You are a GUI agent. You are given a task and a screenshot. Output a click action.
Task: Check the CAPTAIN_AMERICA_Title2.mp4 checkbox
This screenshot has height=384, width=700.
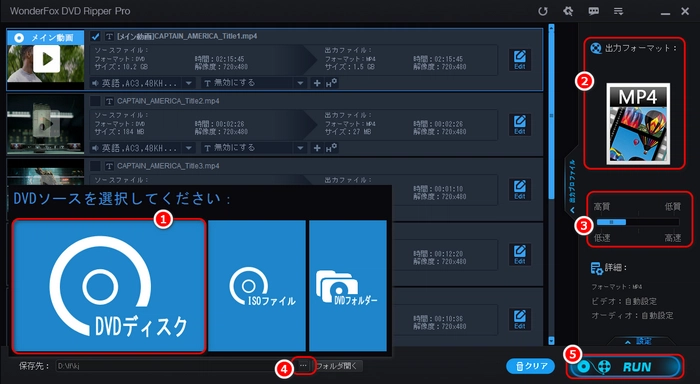click(95, 101)
